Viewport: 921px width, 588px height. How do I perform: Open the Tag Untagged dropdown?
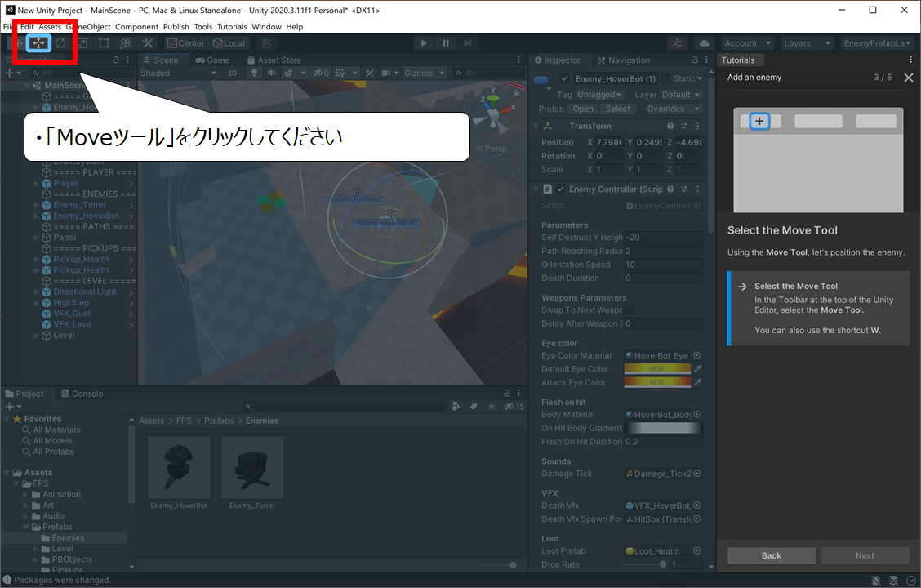pyautogui.click(x=598, y=95)
